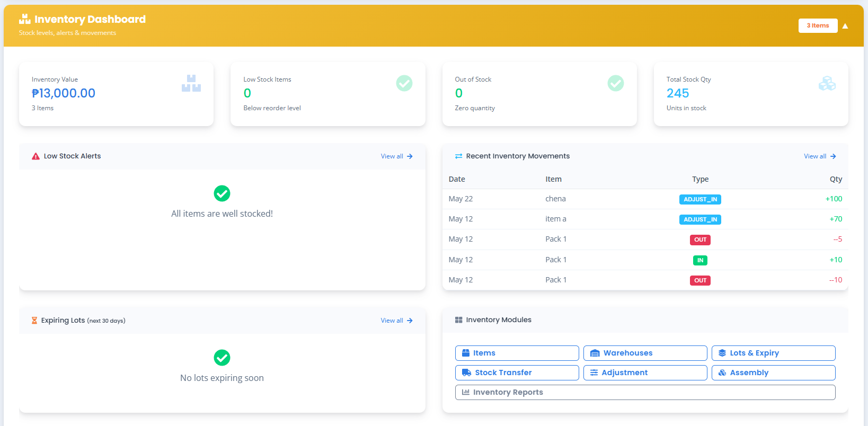Image resolution: width=868 pixels, height=426 pixels.
Task: Select the chena item cell
Action: (x=555, y=199)
